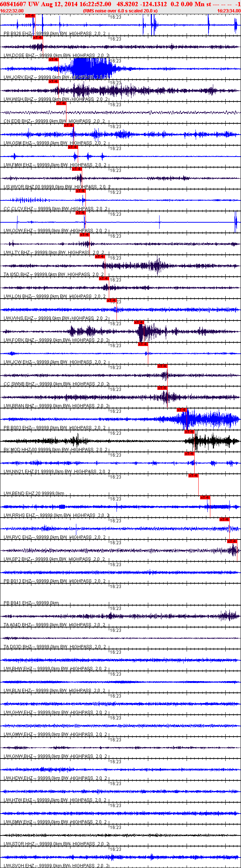
Task: Click red pick flag on the TA I05D waveform
Action: coord(100,257)
